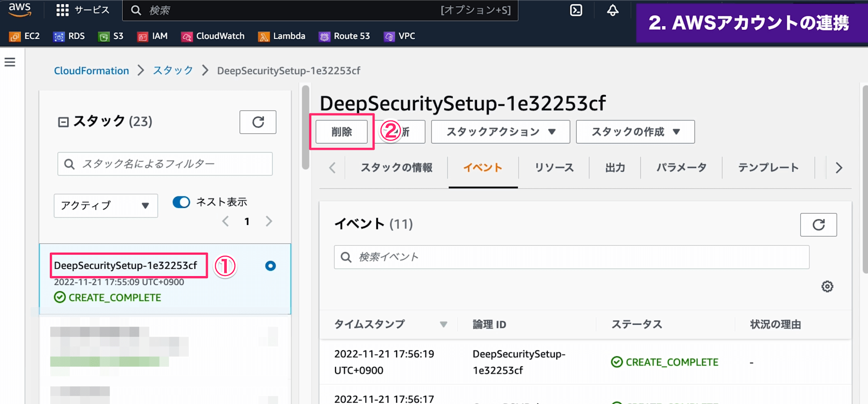Switch to テンプレート tab

pyautogui.click(x=768, y=168)
